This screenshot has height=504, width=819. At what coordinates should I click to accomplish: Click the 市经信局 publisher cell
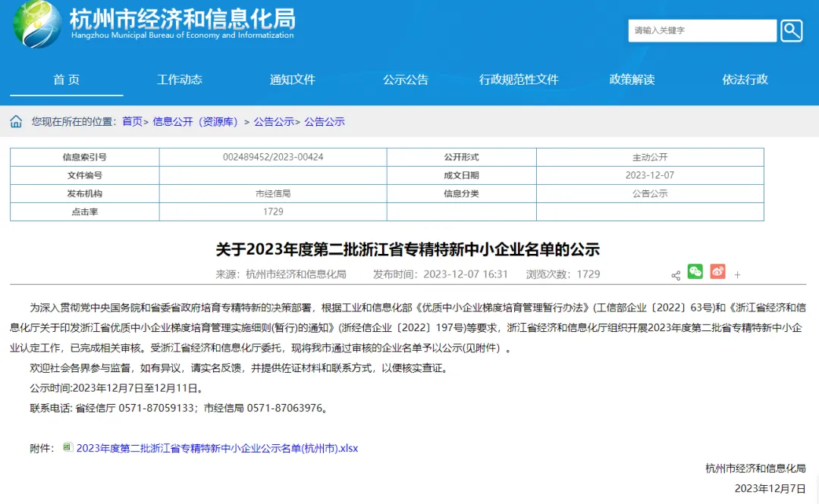click(273, 194)
